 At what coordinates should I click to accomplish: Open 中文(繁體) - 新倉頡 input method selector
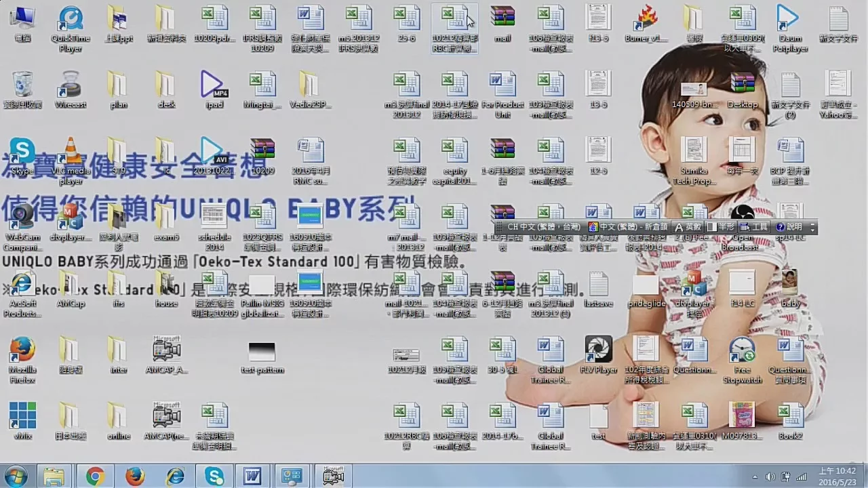pyautogui.click(x=628, y=227)
